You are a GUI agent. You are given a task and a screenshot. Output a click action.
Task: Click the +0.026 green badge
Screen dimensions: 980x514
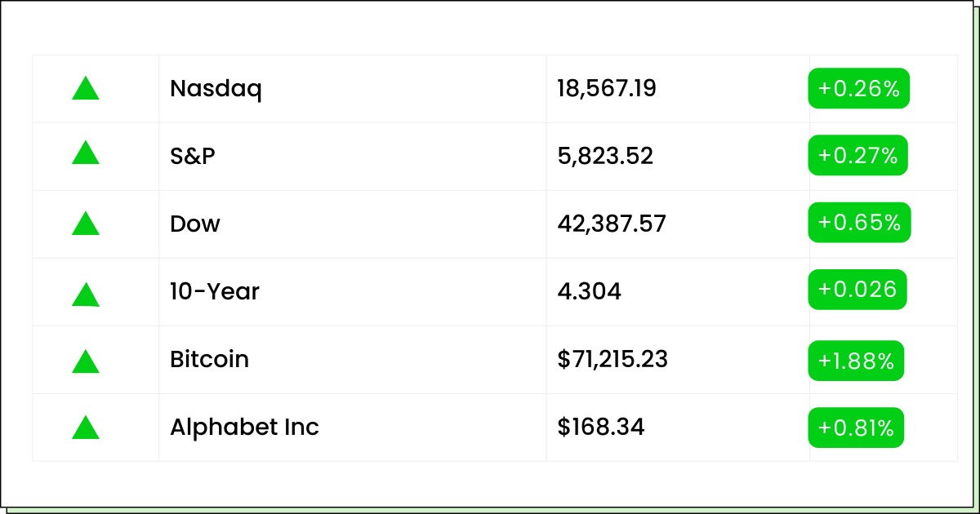(x=857, y=290)
